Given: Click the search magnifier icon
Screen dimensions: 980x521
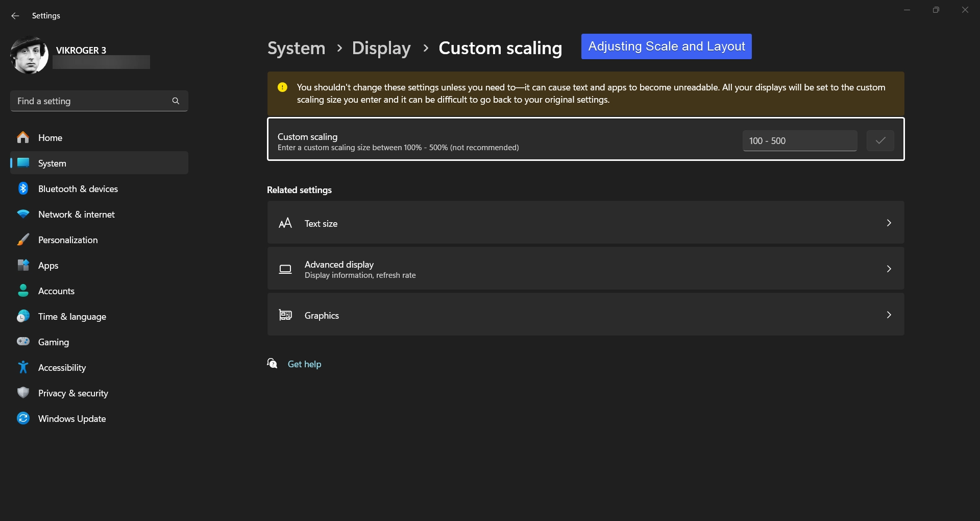Looking at the screenshot, I should coord(176,101).
